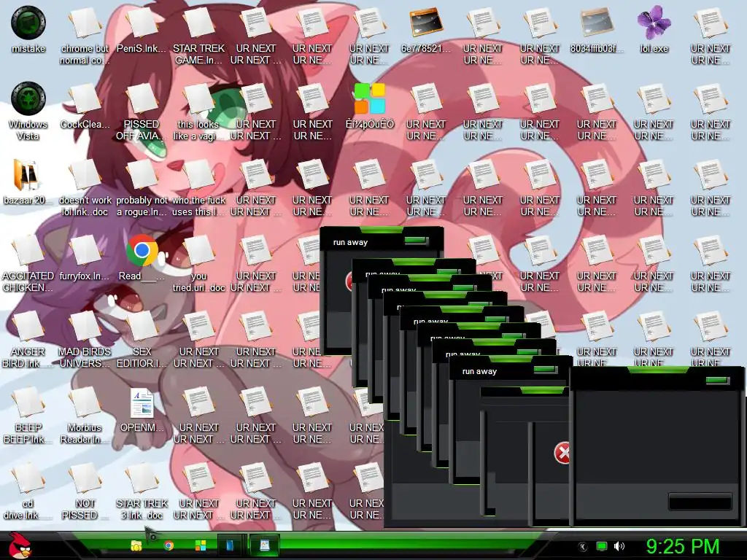Viewport: 747px width, 560px height.
Task: Click 'run away' title of rearmost window
Action: coord(350,242)
